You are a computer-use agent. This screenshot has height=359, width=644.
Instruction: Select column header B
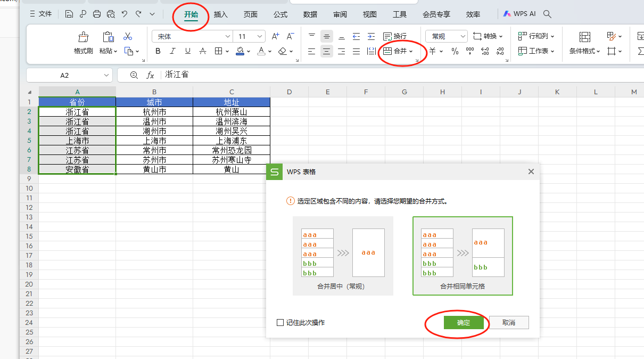pyautogui.click(x=154, y=92)
